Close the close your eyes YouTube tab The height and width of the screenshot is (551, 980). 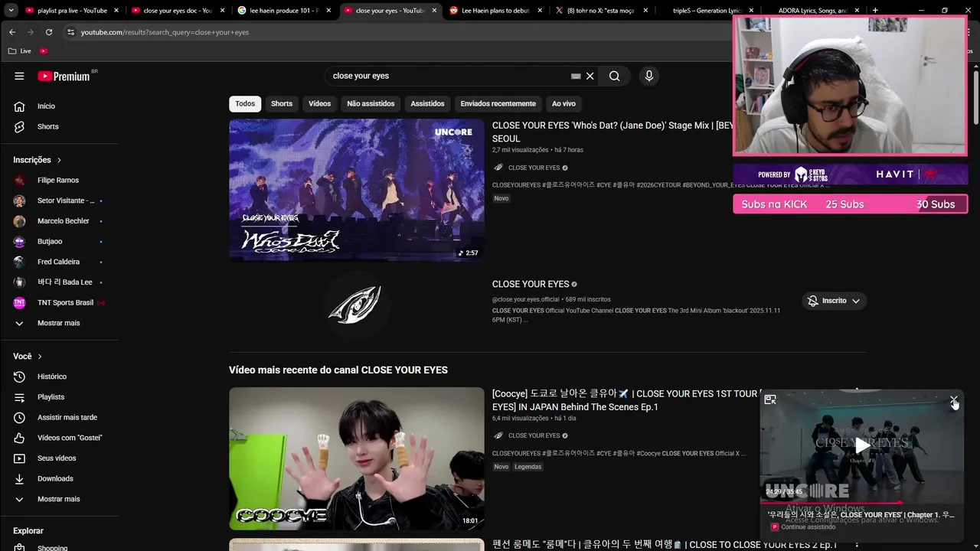(433, 11)
